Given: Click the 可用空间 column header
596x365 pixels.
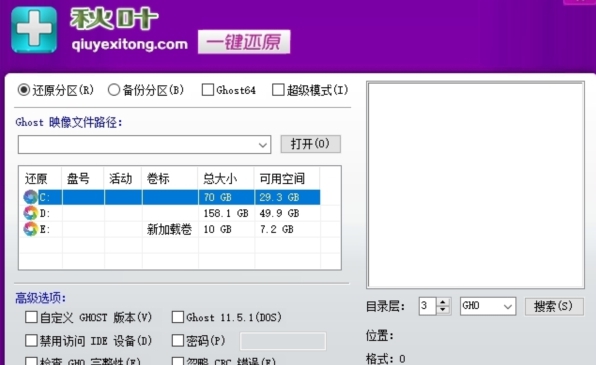Looking at the screenshot, I should tap(282, 178).
